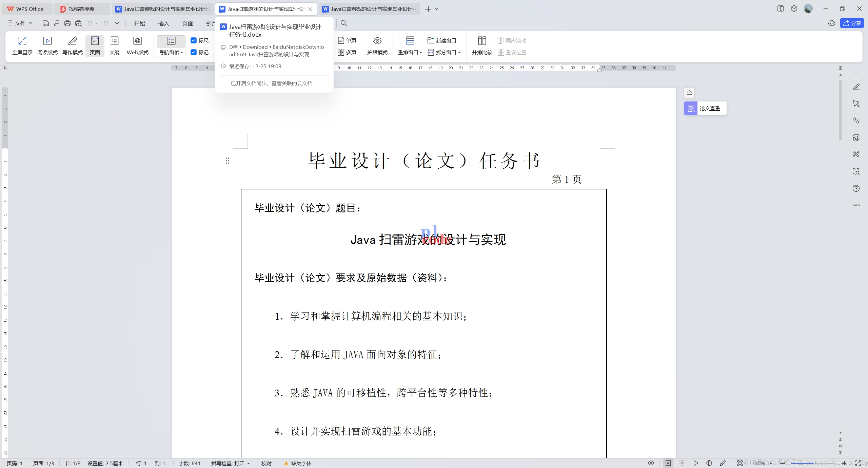Click 字数: 641 in status bar
This screenshot has width=868, height=468.
click(189, 463)
